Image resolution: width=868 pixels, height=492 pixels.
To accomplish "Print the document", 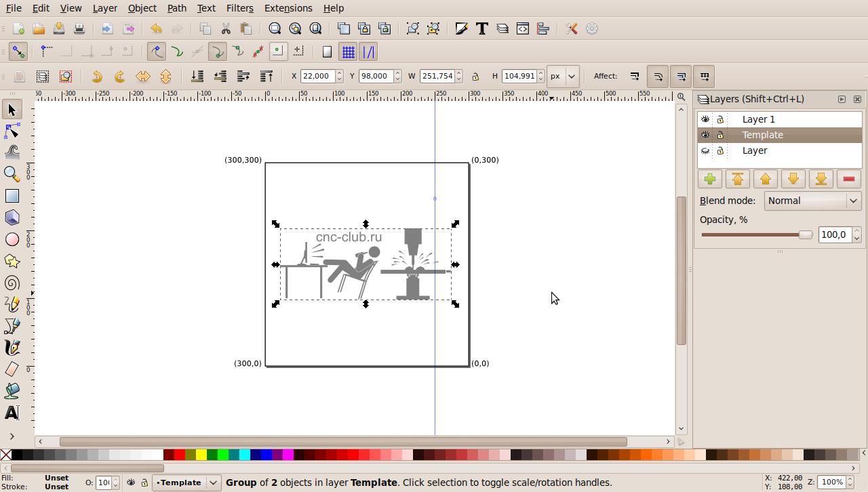I will click(79, 28).
